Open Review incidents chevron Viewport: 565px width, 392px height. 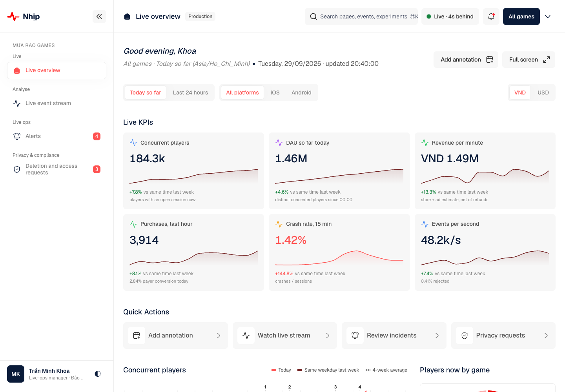(437, 336)
